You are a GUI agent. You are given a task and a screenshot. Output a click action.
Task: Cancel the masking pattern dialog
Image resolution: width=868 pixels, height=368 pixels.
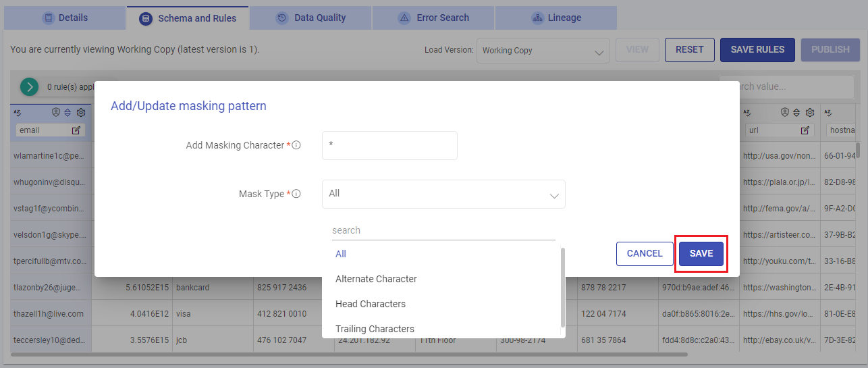coord(645,253)
